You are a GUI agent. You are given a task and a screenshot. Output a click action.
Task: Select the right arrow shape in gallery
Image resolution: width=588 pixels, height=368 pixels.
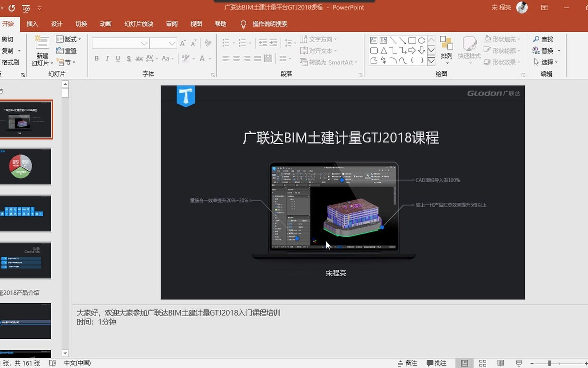(x=412, y=50)
